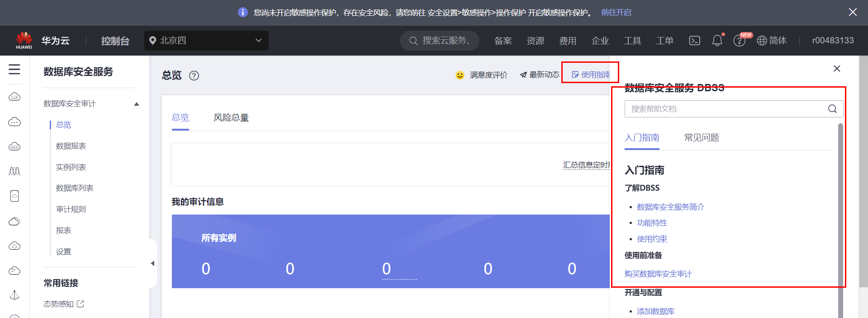Open the help question mark in header
The height and width of the screenshot is (318, 868).
[x=739, y=41]
